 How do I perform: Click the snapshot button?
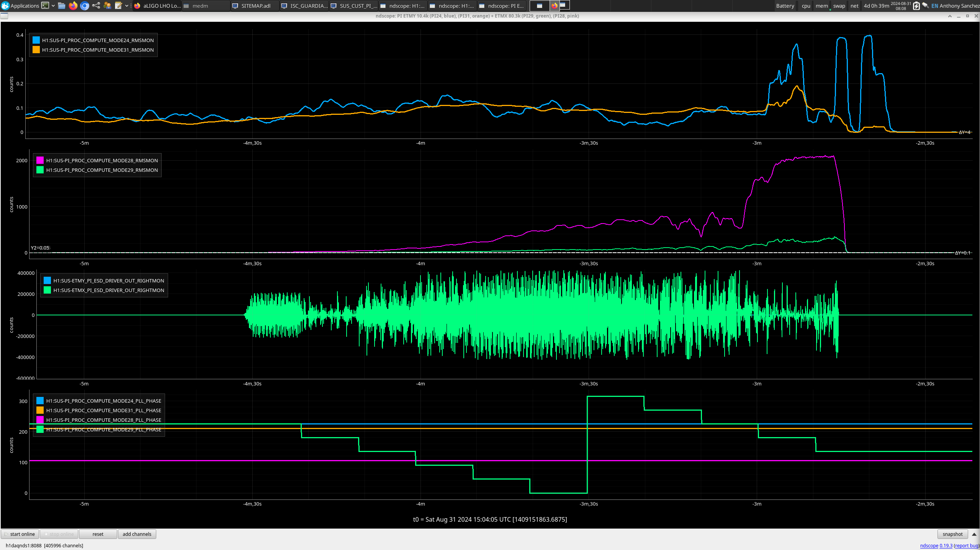click(x=952, y=534)
